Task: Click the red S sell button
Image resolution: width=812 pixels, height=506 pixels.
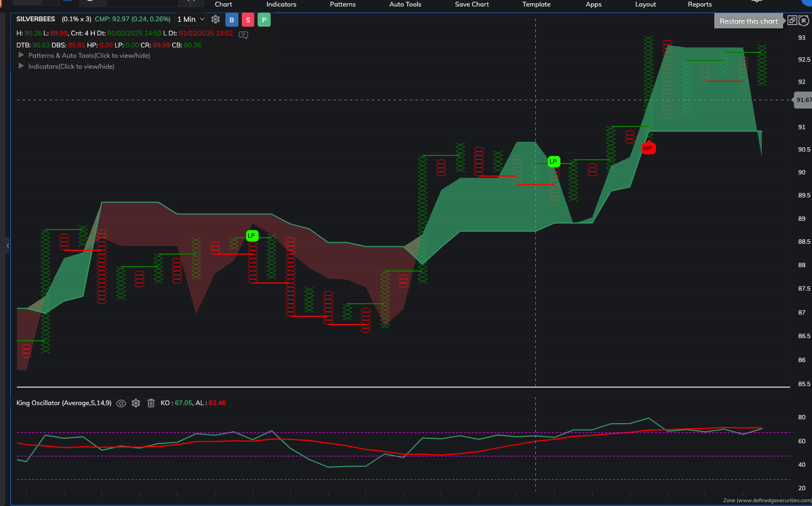Action: click(x=248, y=20)
